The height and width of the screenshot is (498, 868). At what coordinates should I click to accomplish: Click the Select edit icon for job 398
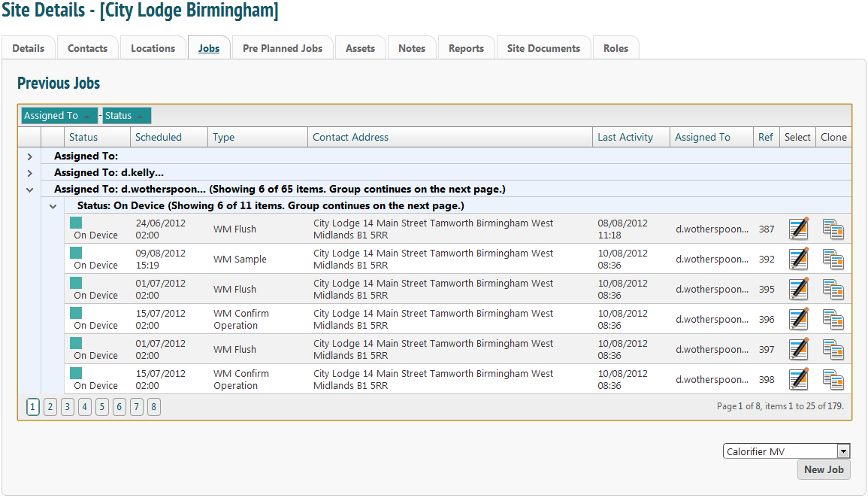tap(797, 379)
